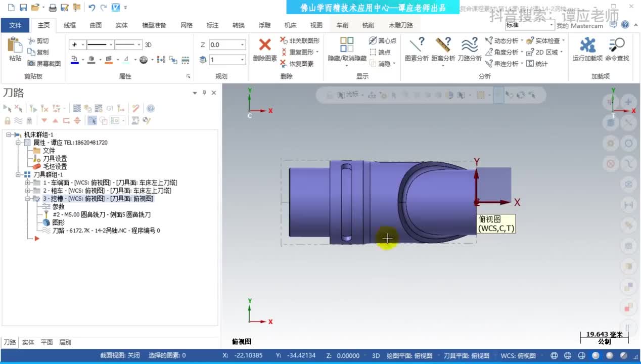Click the toolpath manager help icon
The image size is (641, 364).
150,108
